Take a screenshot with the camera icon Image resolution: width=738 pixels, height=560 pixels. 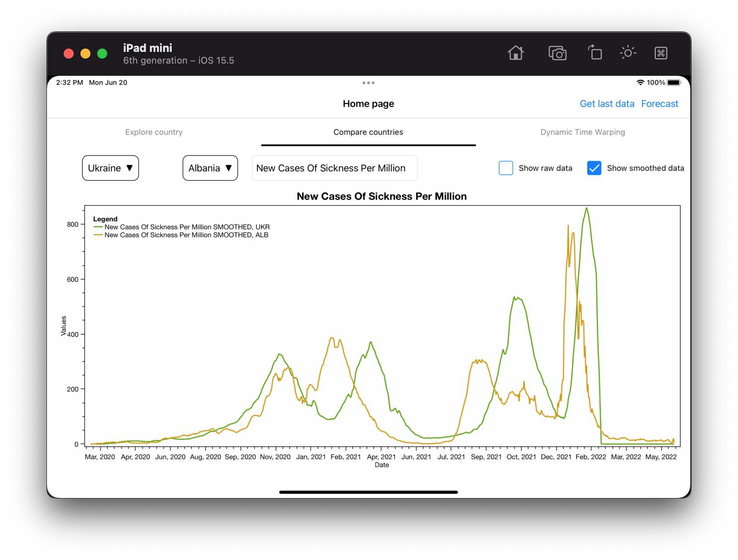[x=557, y=53]
